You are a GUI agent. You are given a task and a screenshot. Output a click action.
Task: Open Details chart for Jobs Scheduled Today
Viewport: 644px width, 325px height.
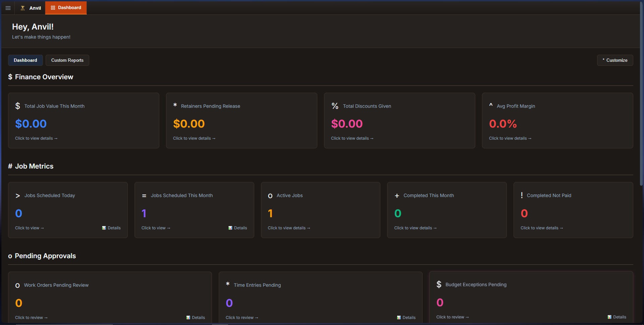pyautogui.click(x=111, y=228)
